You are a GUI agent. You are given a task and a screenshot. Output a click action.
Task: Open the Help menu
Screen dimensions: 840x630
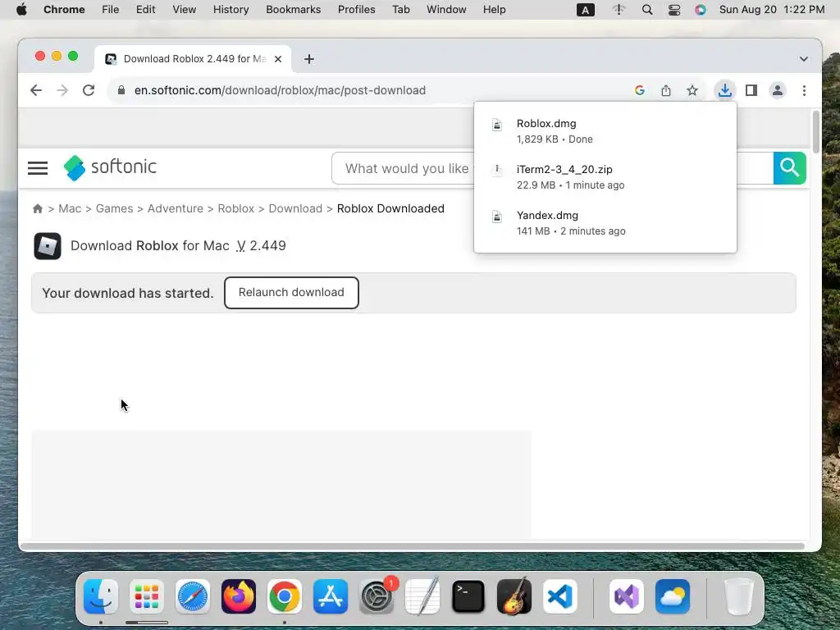494,10
